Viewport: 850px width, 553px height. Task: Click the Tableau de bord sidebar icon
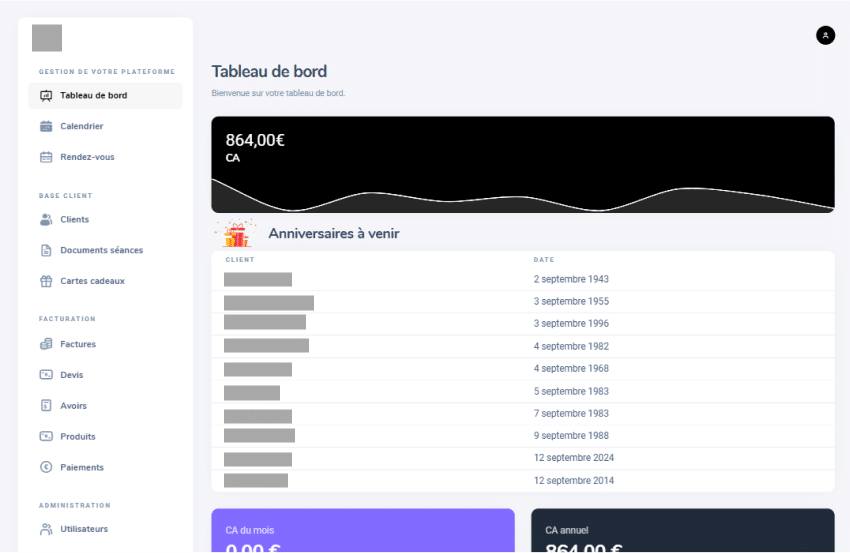46,96
